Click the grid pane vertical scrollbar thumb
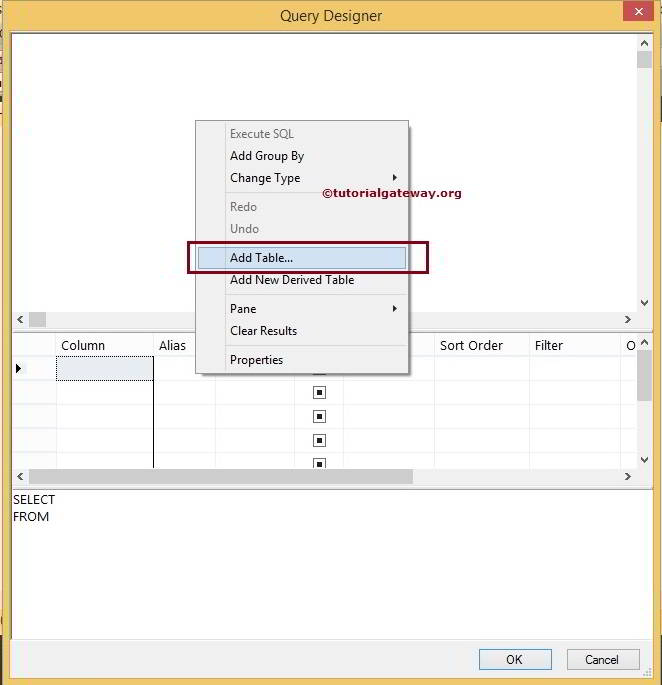Viewport: 662px width, 685px height. coord(644,376)
